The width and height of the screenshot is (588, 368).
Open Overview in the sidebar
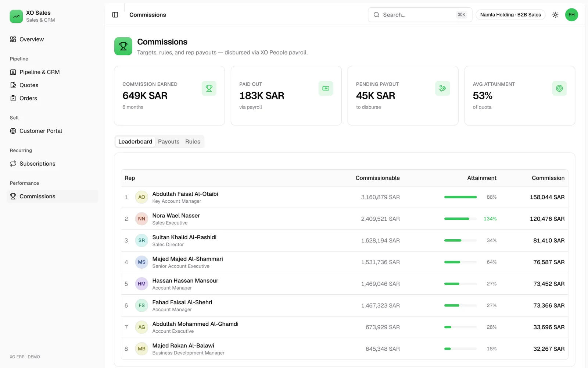click(53, 39)
